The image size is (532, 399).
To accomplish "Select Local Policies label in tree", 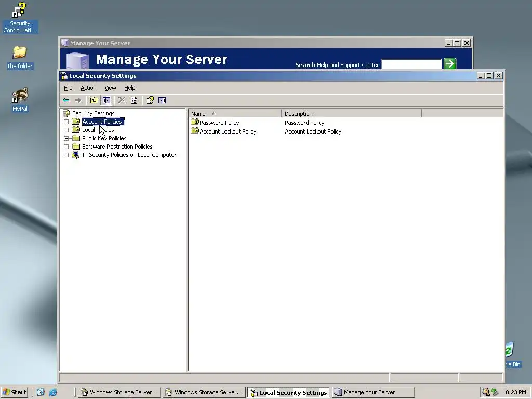I will 98,130.
